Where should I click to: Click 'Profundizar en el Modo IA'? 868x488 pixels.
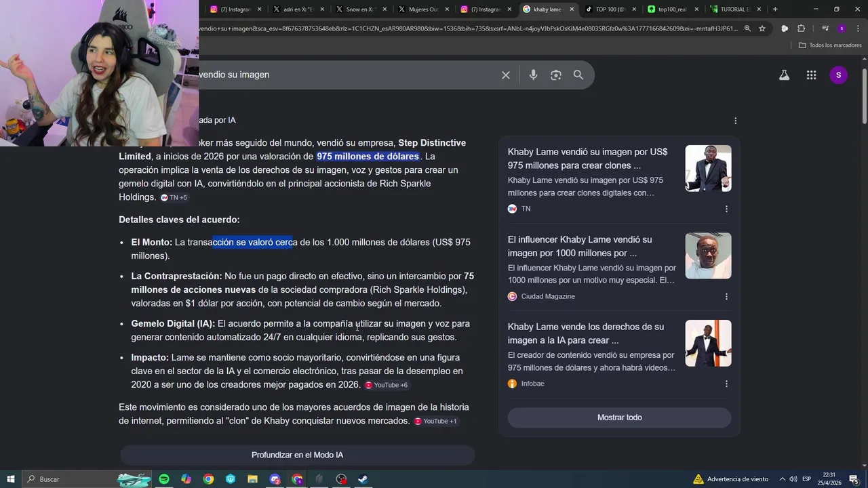pyautogui.click(x=297, y=455)
